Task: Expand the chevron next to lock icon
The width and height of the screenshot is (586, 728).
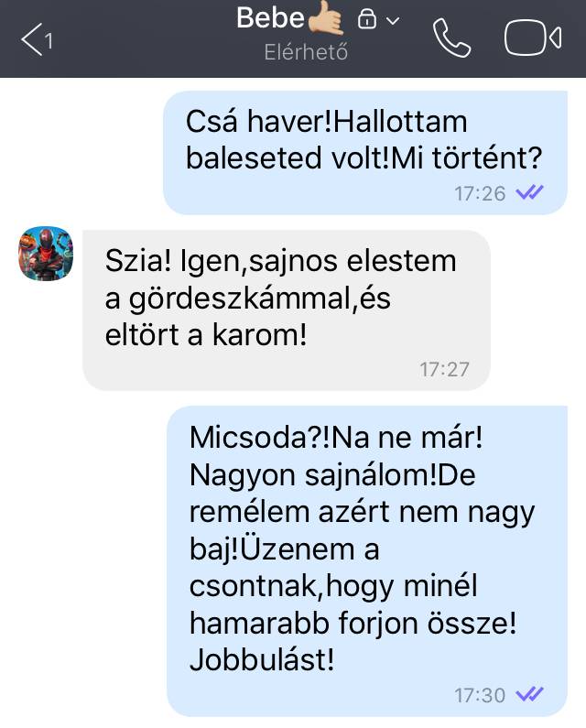Action: point(393,21)
